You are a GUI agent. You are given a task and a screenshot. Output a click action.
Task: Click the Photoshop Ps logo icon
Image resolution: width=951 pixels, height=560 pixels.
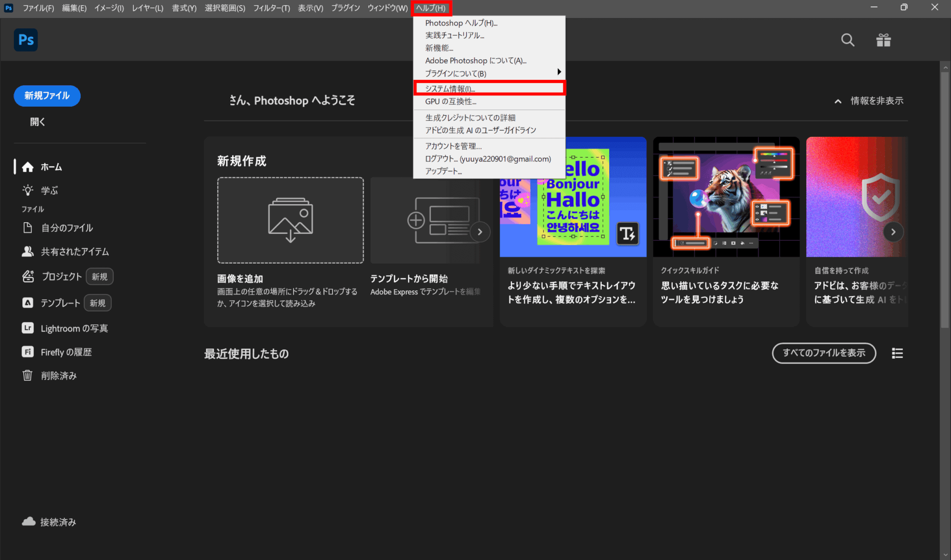26,40
